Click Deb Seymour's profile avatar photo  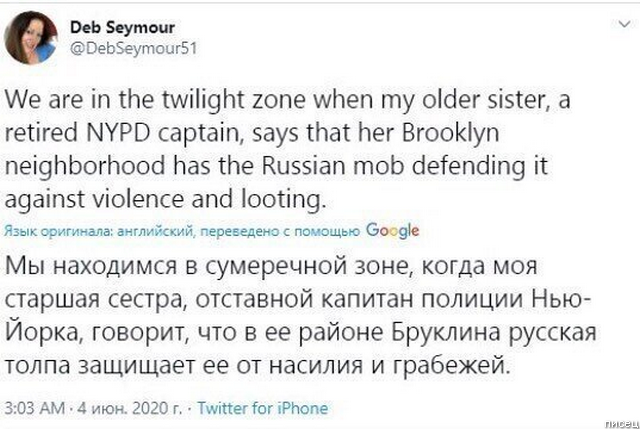point(32,37)
